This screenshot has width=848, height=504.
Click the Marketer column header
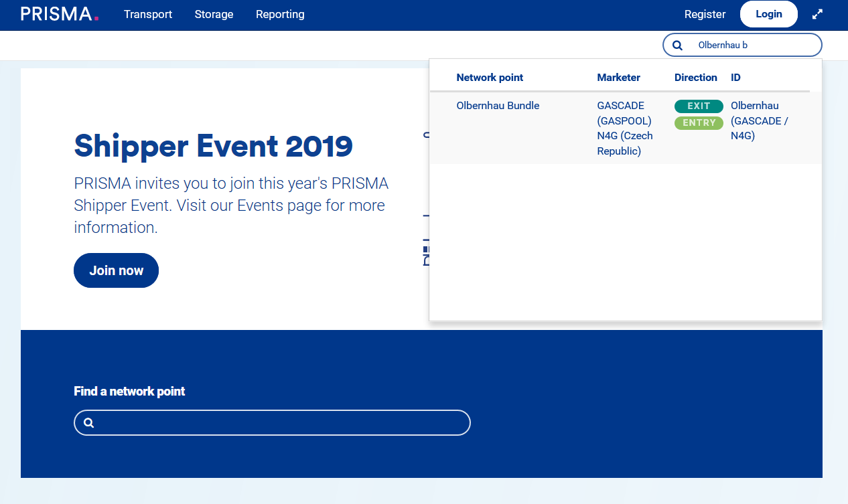coord(618,78)
